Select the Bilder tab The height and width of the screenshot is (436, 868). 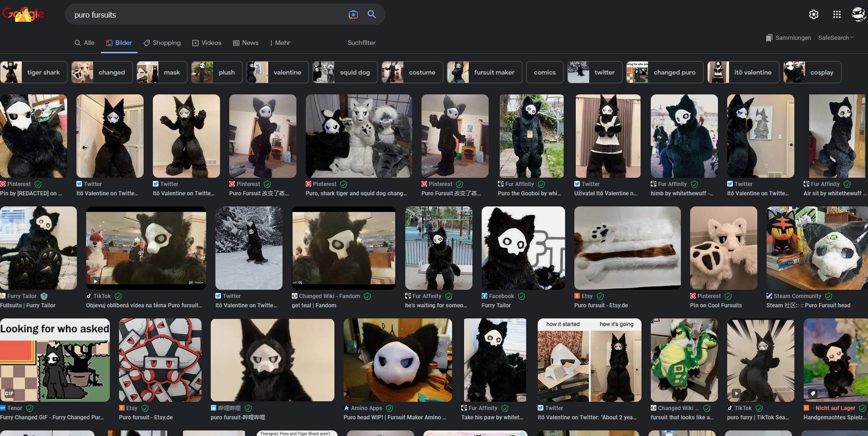[x=119, y=43]
